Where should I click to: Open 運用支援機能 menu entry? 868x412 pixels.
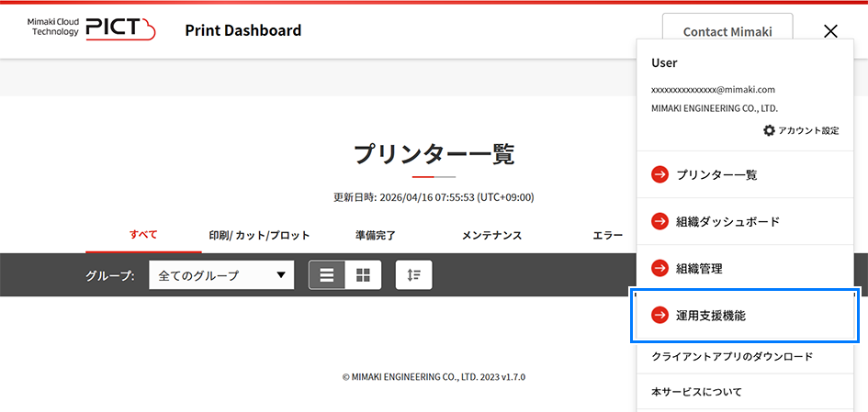[745, 316]
